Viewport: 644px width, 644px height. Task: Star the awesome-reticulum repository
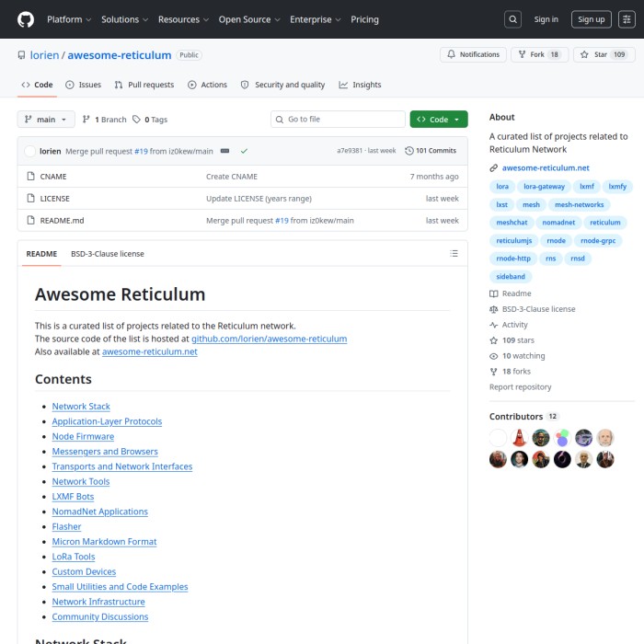pyautogui.click(x=604, y=54)
